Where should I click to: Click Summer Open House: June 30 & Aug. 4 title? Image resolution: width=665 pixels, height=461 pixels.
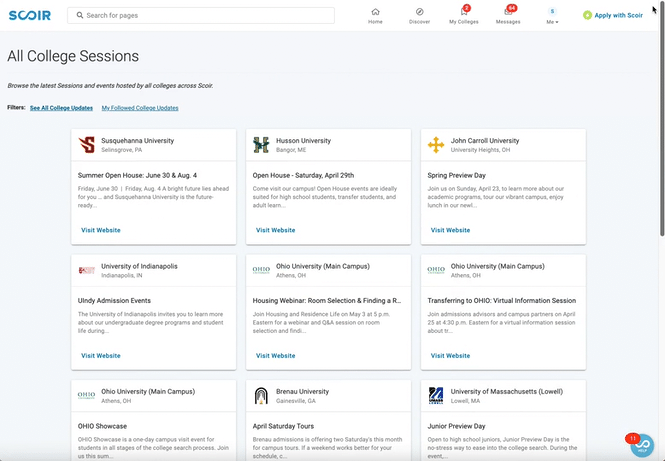click(137, 175)
